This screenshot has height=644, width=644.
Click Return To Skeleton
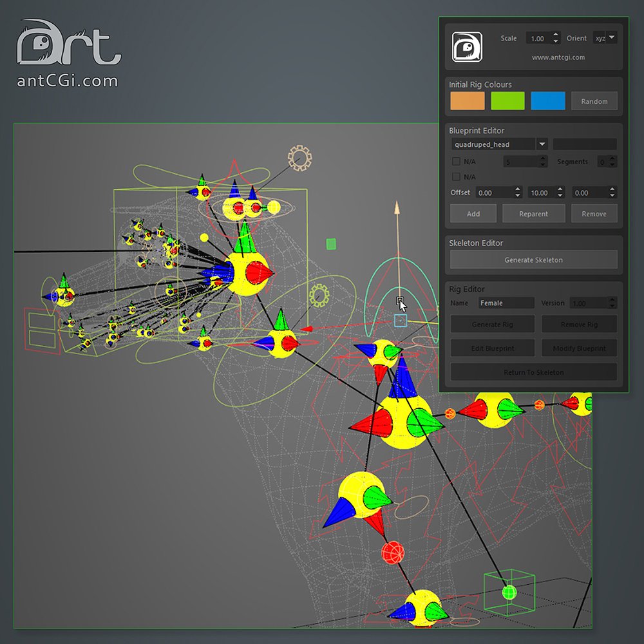point(533,372)
